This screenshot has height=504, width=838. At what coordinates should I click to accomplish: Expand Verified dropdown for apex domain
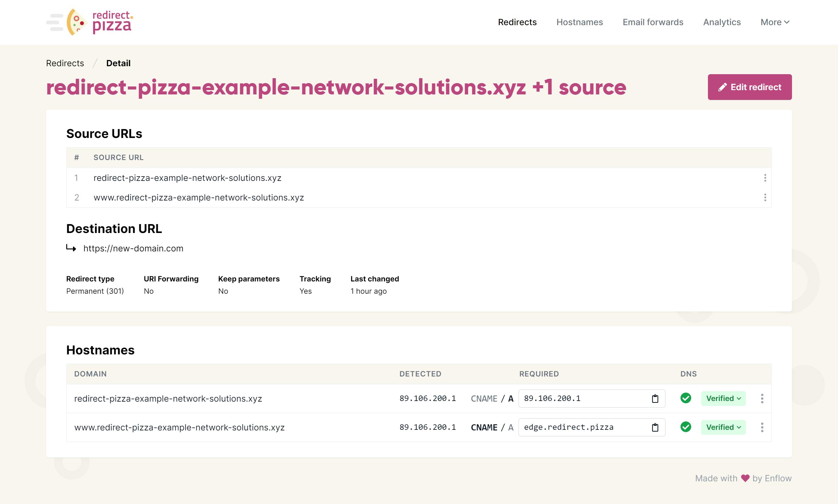723,398
